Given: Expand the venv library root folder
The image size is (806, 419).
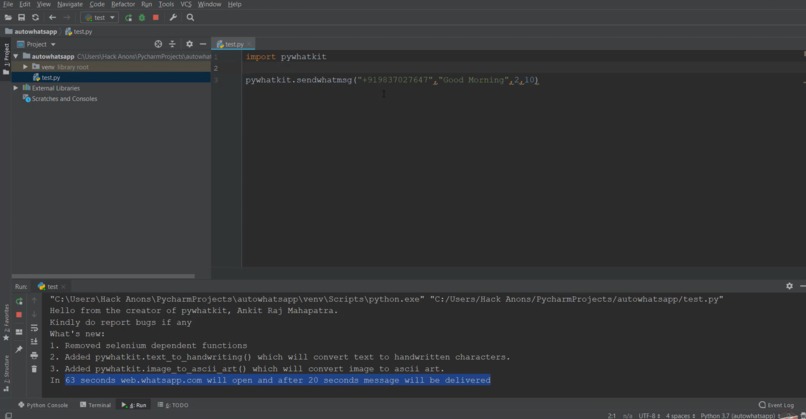Looking at the screenshot, I should [25, 67].
